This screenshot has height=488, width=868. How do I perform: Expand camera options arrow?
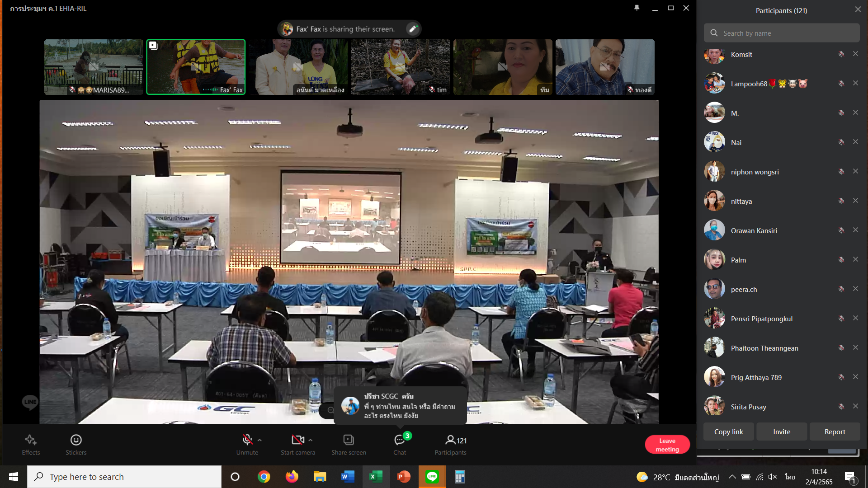[x=311, y=440]
